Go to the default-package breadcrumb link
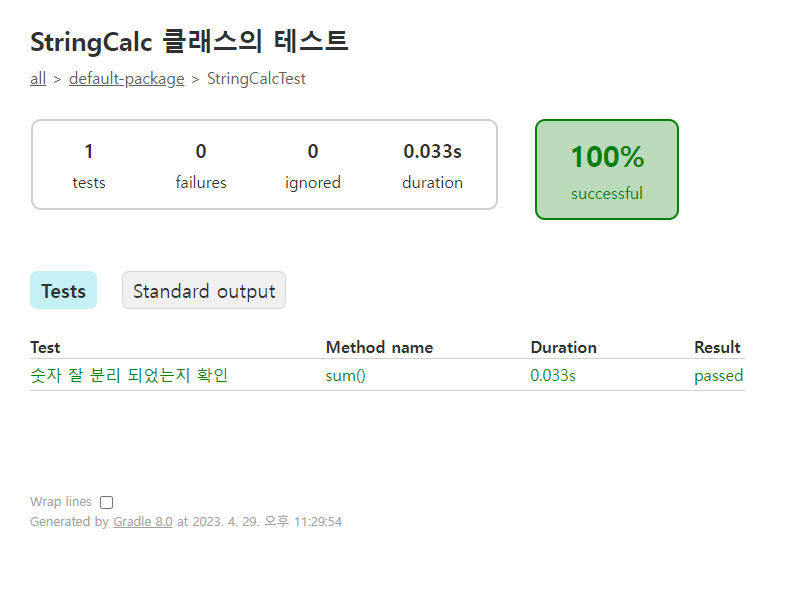Screen dimensions: 801x608 [x=126, y=79]
